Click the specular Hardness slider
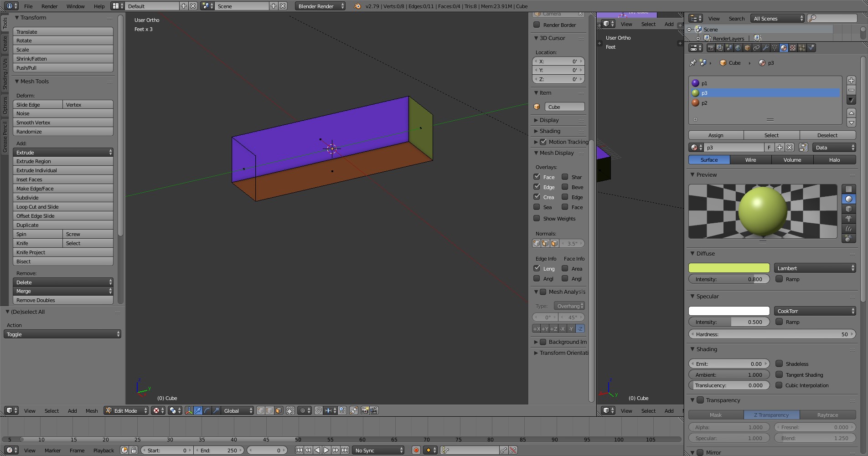This screenshot has height=456, width=868. point(772,334)
